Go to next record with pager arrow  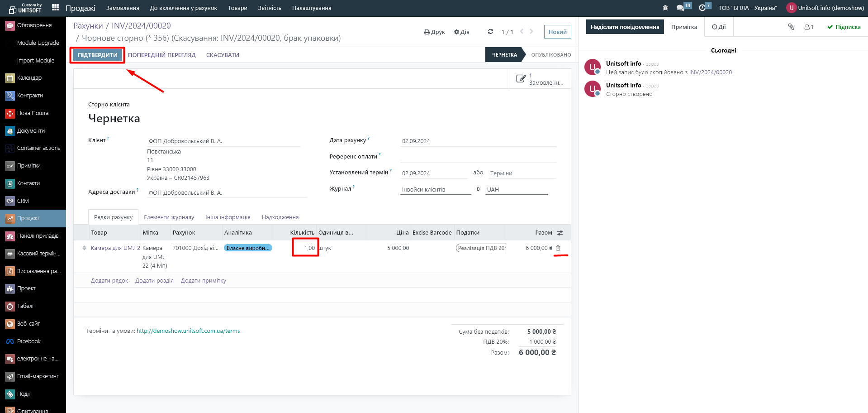(531, 31)
